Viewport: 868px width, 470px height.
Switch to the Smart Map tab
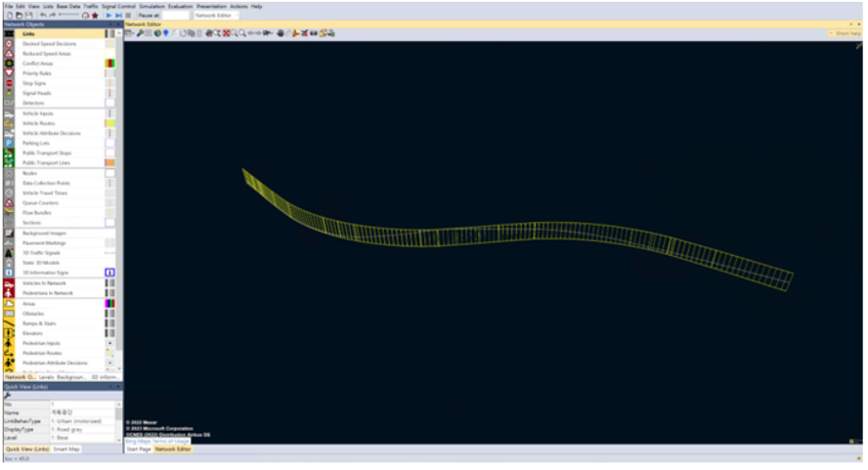click(x=67, y=449)
